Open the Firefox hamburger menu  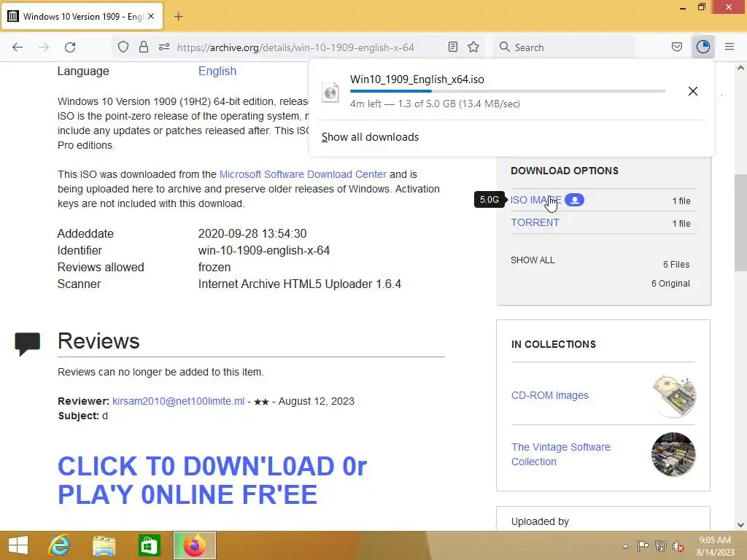(x=729, y=47)
